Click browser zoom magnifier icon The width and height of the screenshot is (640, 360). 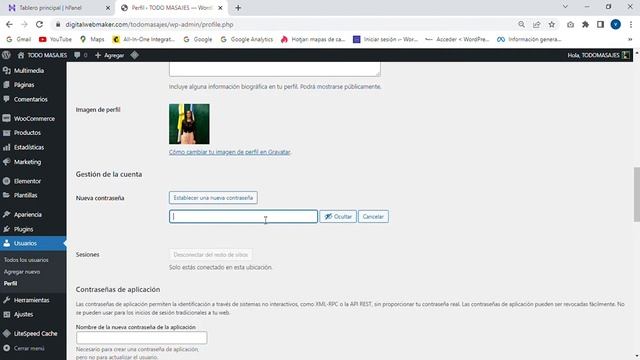[522, 24]
